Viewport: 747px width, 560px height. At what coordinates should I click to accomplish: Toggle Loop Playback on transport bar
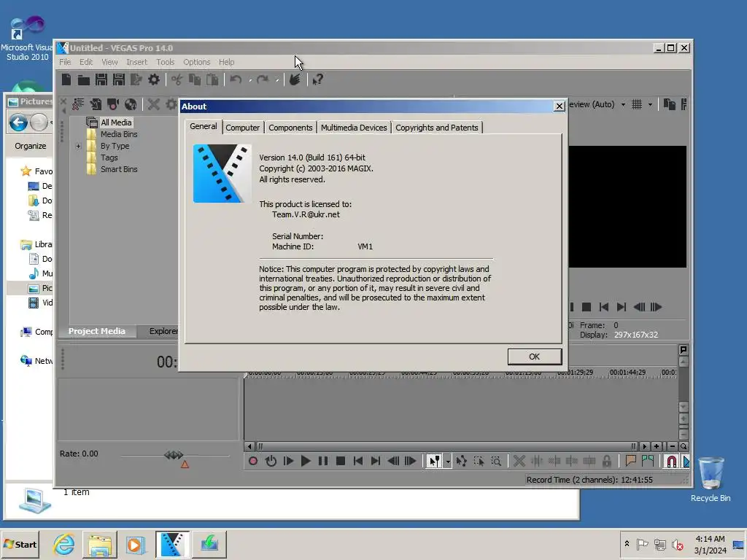[x=271, y=461]
